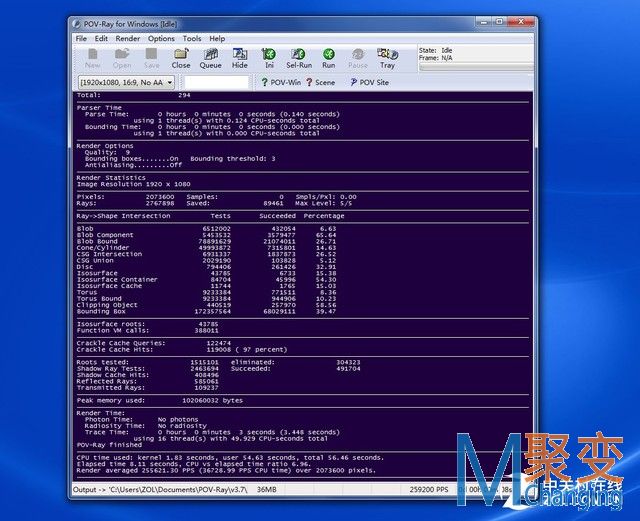Click the 'Transmitted Rays' line
Screen dimensions: 640x521
click(147, 388)
